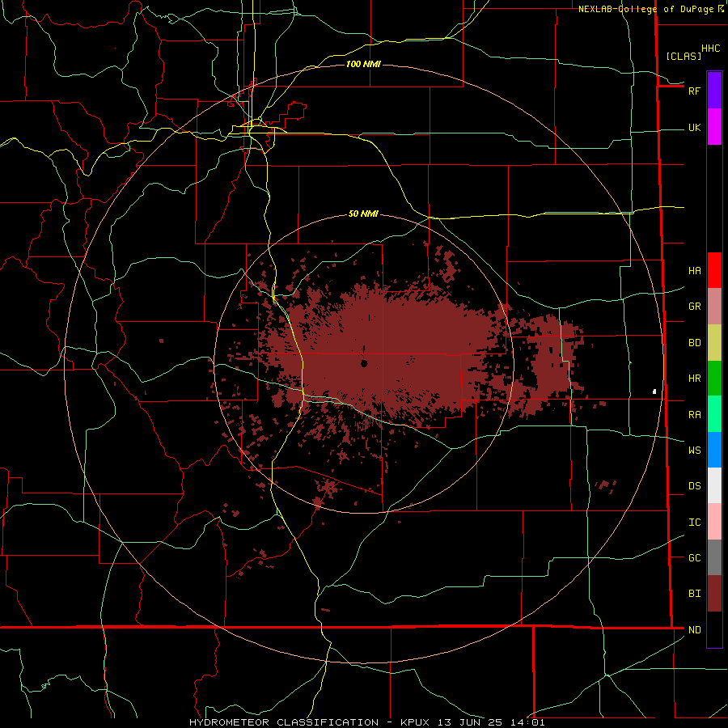Screen dimensions: 728x728
Task: Click the IC legend label
Action: pyautogui.click(x=694, y=523)
